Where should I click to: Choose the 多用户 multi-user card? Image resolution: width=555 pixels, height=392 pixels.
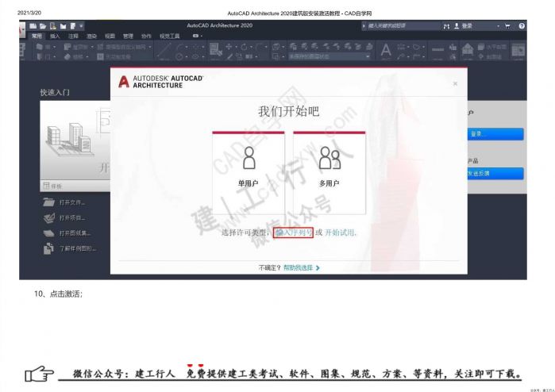(x=330, y=173)
